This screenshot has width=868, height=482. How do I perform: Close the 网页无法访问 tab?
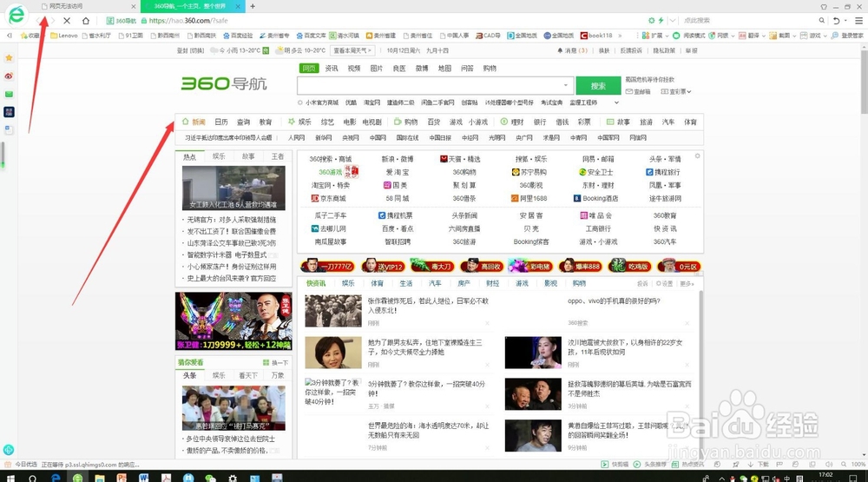(134, 6)
